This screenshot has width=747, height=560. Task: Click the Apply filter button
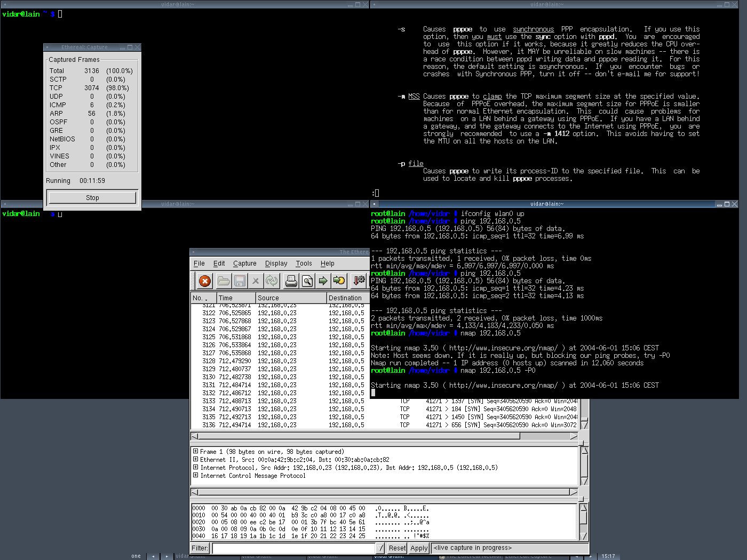click(x=419, y=548)
